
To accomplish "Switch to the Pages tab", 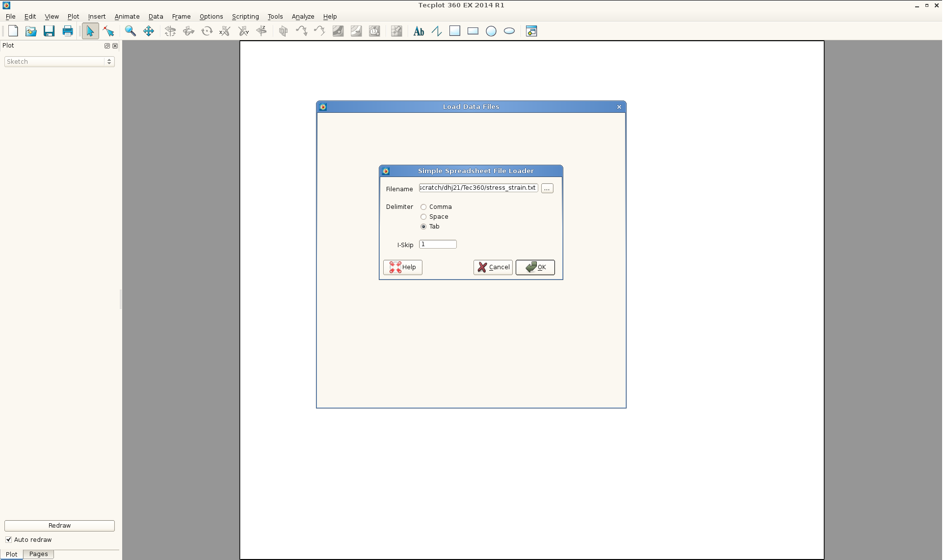I will pos(38,554).
